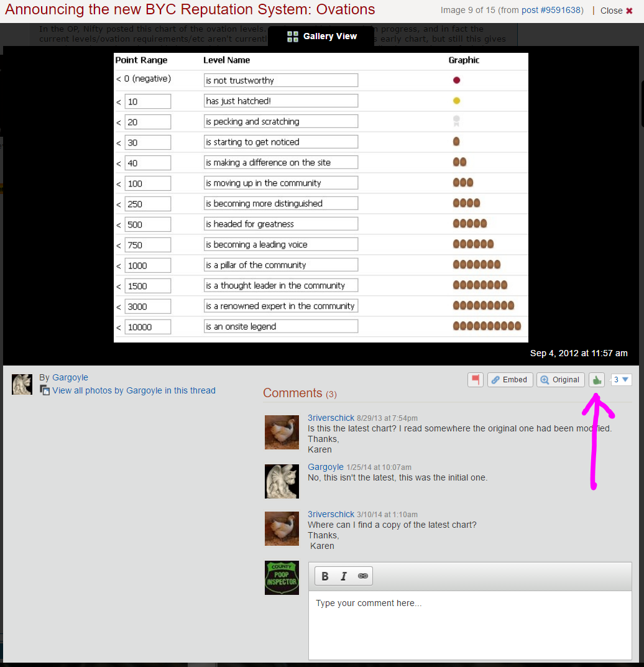Close the image viewer overlay
This screenshot has width=644, height=667.
[x=616, y=11]
